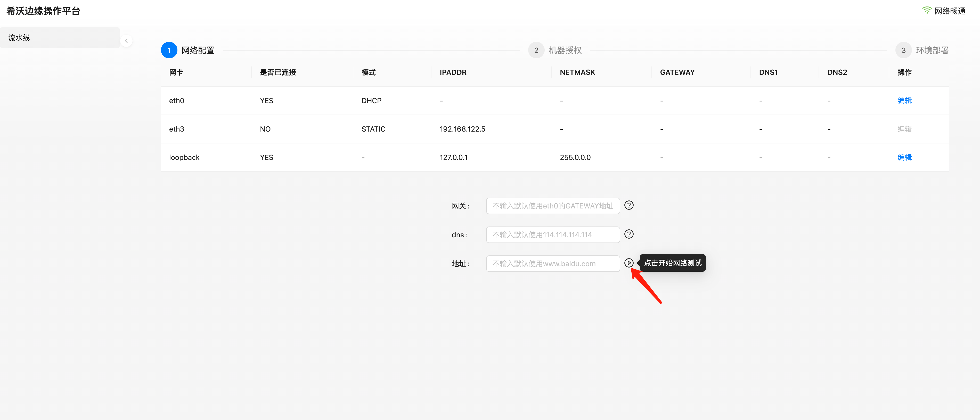This screenshot has width=980, height=420.
Task: Open the 流水线 sidebar menu item
Action: [x=60, y=38]
